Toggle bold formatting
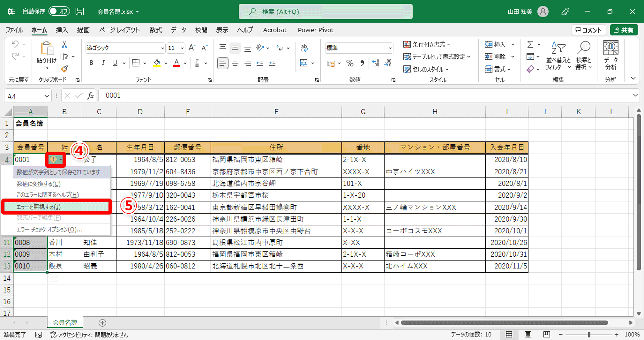This screenshot has width=644, height=340. click(91, 63)
